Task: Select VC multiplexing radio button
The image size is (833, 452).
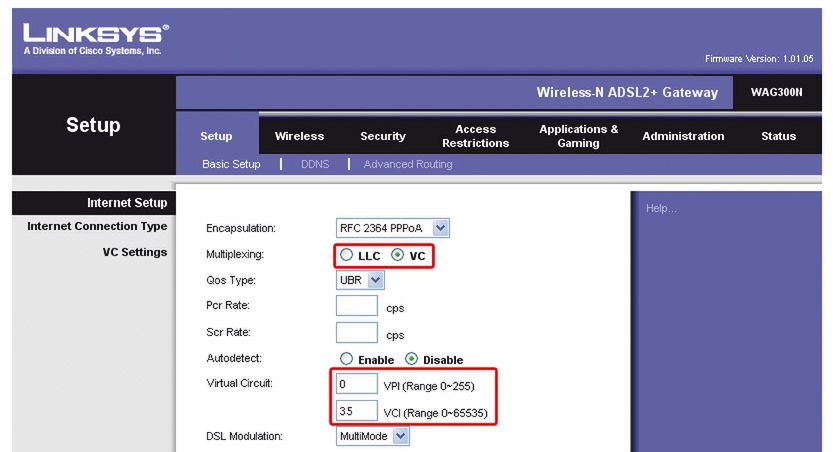Action: click(x=397, y=255)
